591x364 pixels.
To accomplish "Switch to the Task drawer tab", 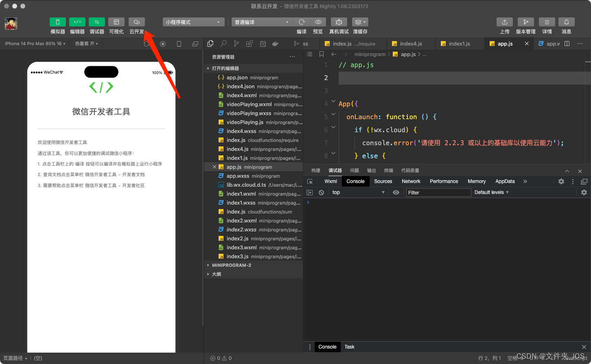I will pyautogui.click(x=349, y=347).
